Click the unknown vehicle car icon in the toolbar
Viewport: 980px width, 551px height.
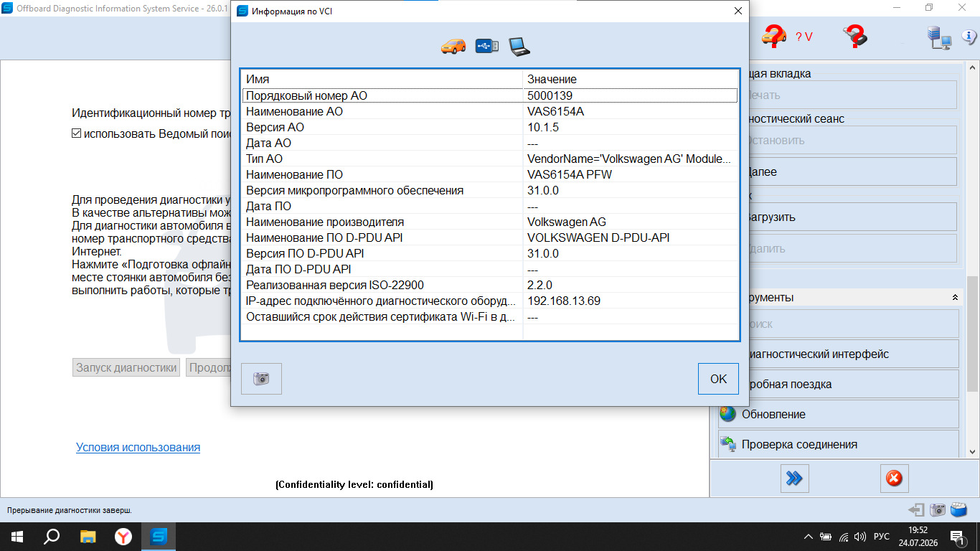tap(774, 35)
